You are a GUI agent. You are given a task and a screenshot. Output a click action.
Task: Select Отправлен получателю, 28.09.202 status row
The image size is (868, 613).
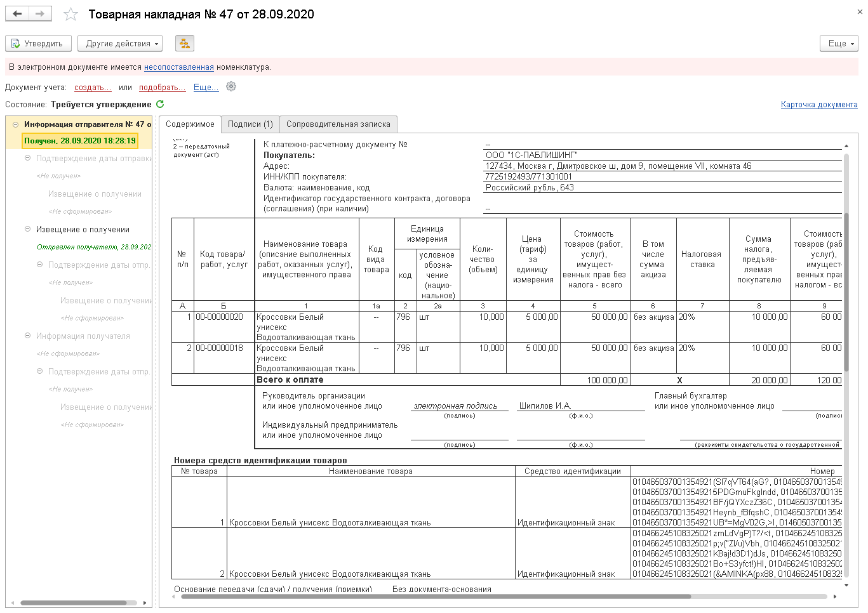pyautogui.click(x=94, y=247)
